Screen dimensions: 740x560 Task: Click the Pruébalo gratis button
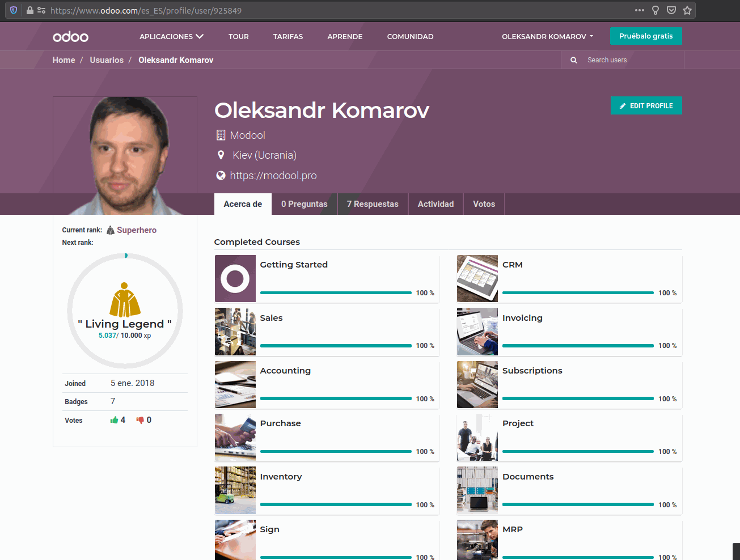(x=646, y=36)
